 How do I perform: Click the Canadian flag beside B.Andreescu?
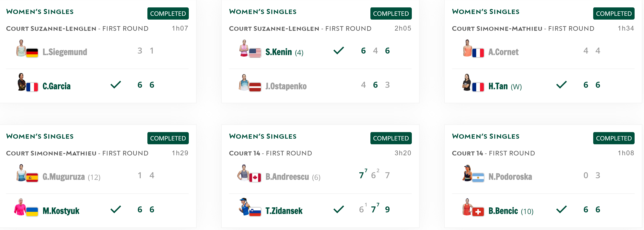[x=255, y=178]
